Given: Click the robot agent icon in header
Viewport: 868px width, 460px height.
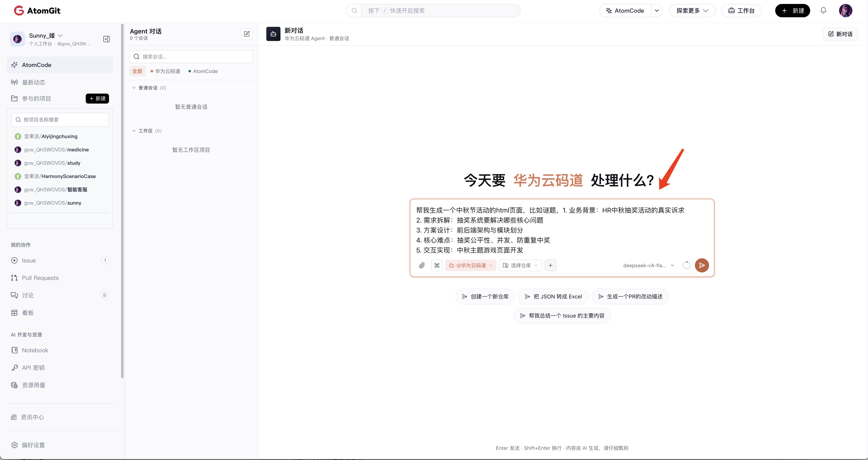Looking at the screenshot, I should pyautogui.click(x=273, y=34).
